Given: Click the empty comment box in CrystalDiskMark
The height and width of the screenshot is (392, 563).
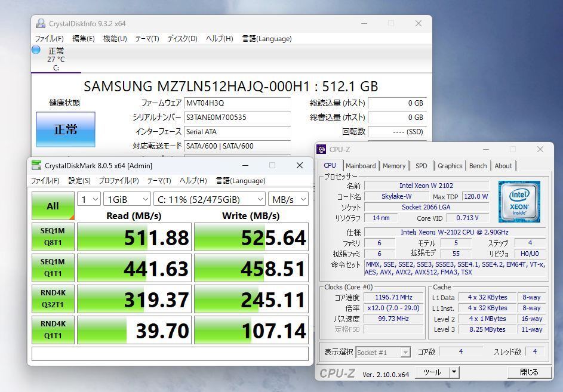Looking at the screenshot, I should [170, 354].
